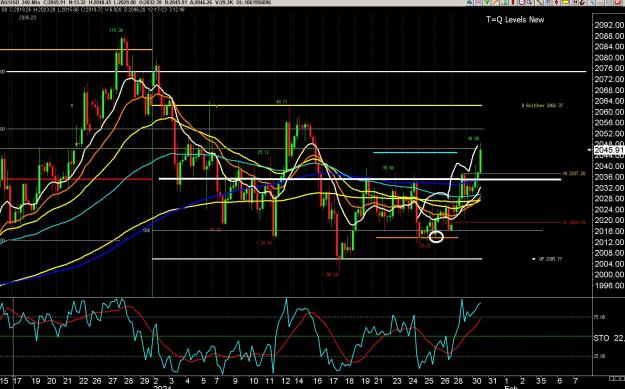Click the 2092.00 price axis label
The width and height of the screenshot is (625, 389).
point(609,25)
